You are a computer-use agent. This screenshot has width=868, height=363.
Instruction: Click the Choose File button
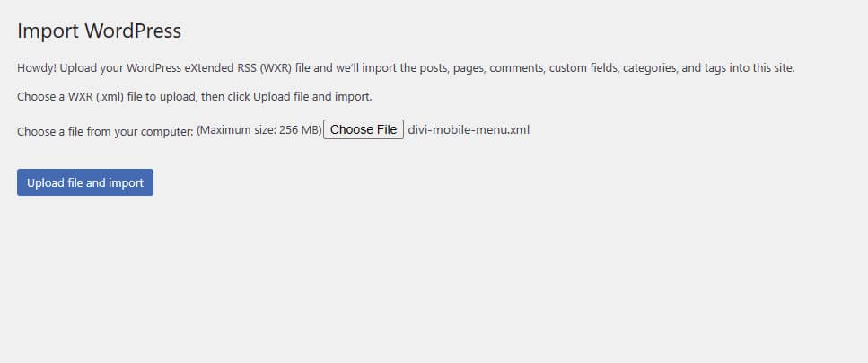364,130
